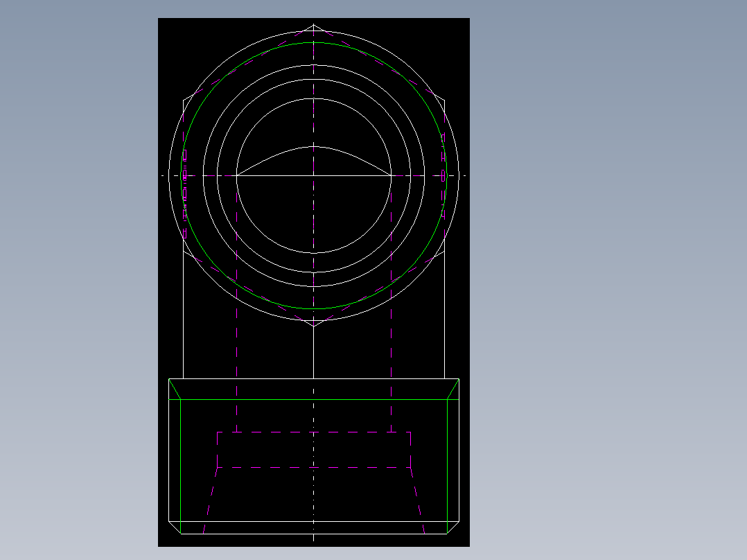
Task: Select the green chamfer line at top-right block corner
Action: 453,390
